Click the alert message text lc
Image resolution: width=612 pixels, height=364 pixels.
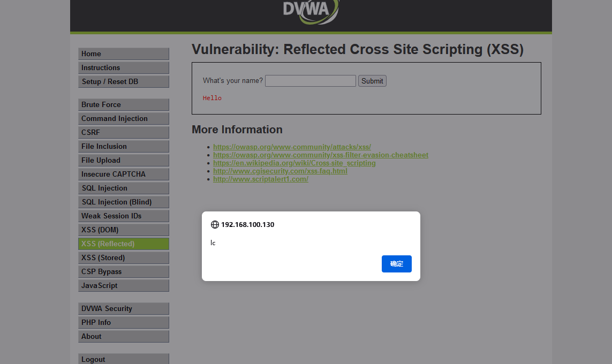click(213, 242)
